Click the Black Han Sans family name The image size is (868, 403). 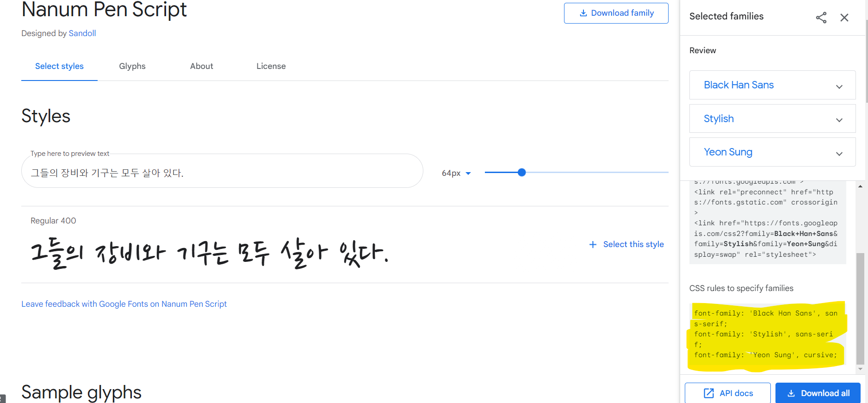(x=738, y=85)
